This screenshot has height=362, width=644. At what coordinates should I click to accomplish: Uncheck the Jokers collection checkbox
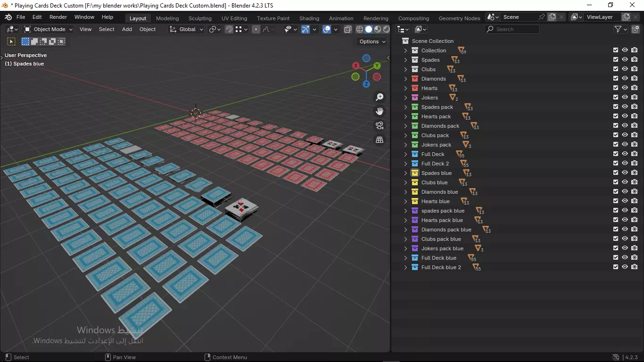pos(616,97)
